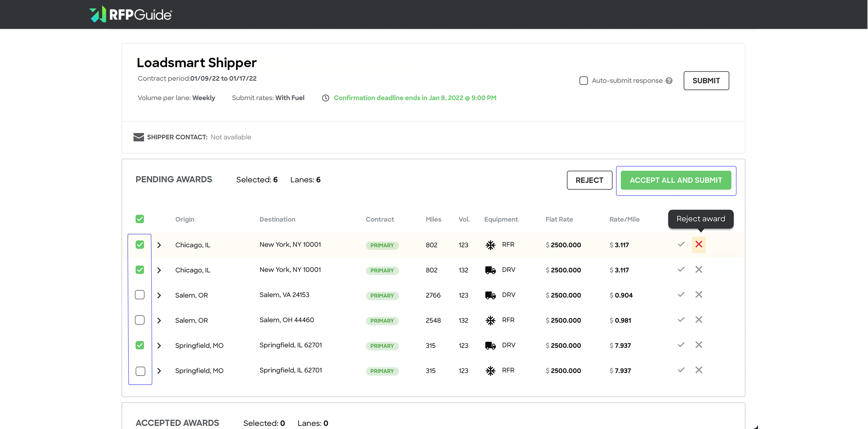This screenshot has width=868, height=429.
Task: Click the contract period dates
Action: (223, 78)
